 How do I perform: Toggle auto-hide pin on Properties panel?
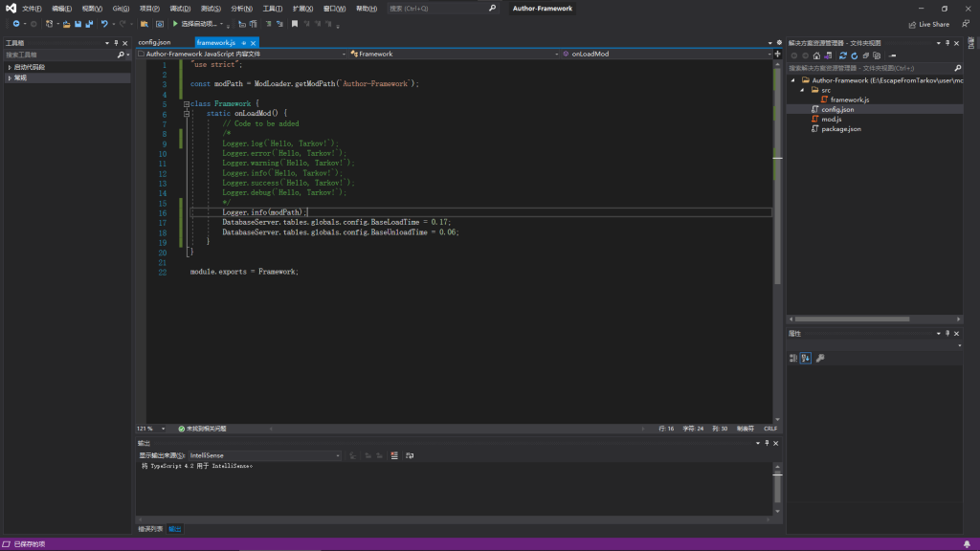pos(947,334)
